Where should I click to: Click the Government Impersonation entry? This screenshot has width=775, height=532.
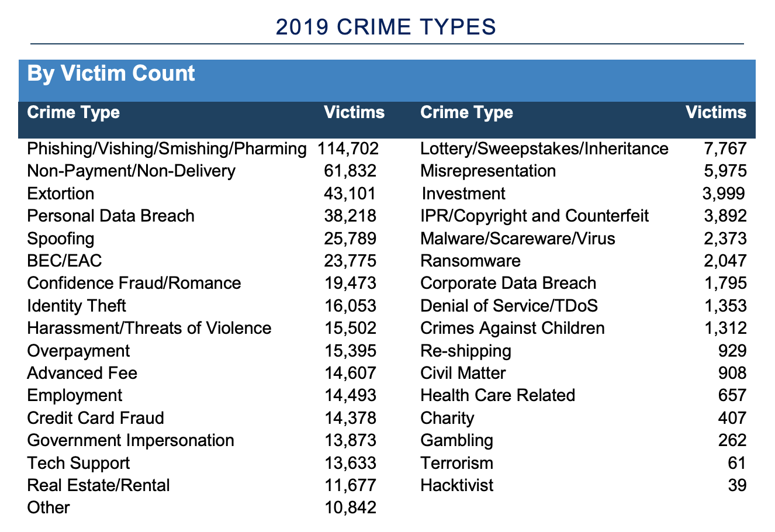coord(130,440)
